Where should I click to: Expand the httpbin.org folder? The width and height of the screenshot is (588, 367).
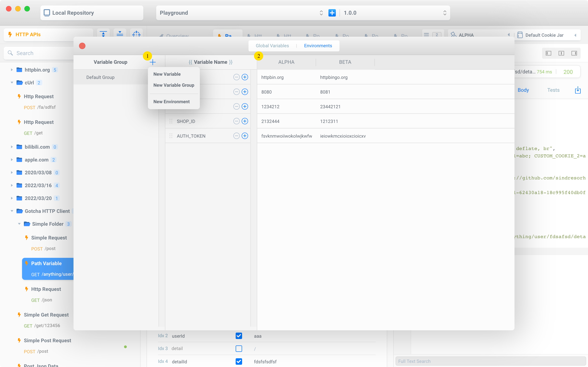(x=12, y=70)
